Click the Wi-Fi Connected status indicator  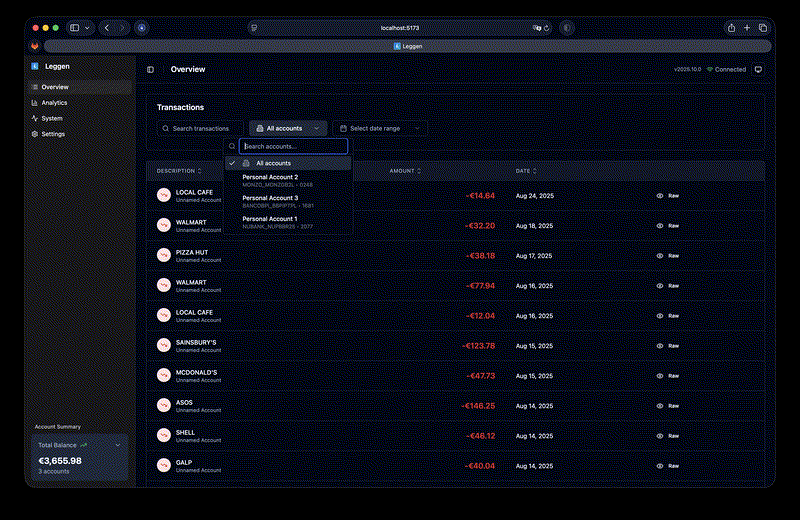(726, 70)
